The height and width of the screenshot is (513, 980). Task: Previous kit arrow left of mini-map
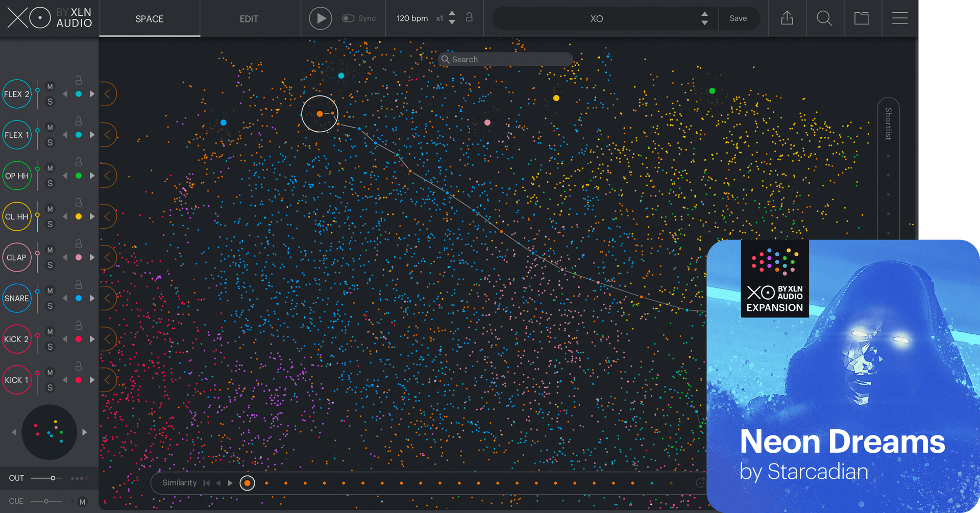point(14,432)
